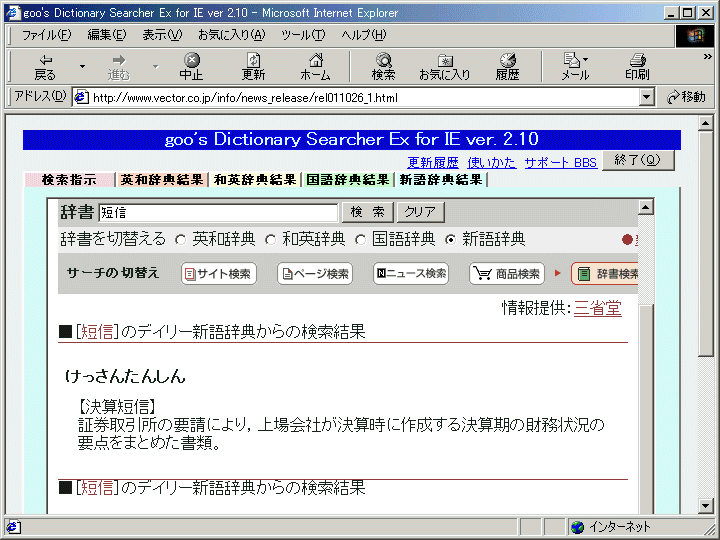Screen dimensions: 720x540
Task: Click the outer page scroll up arrow
Action: (706, 123)
